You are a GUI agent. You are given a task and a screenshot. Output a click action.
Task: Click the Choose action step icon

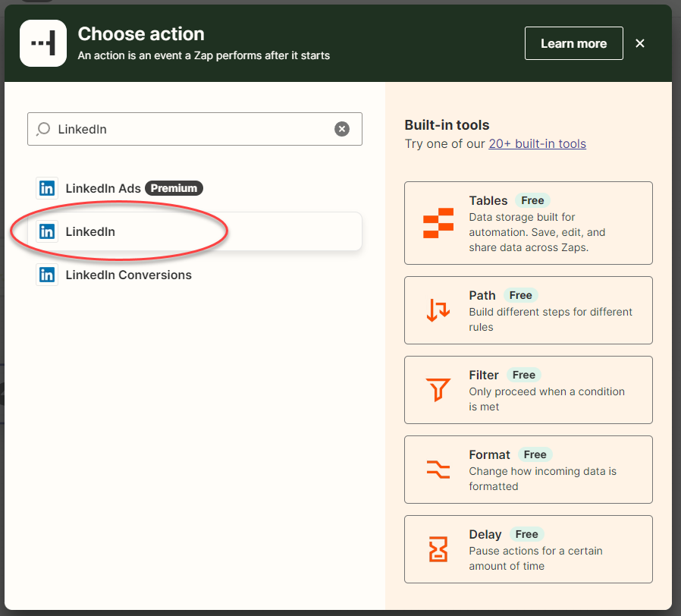(x=43, y=43)
